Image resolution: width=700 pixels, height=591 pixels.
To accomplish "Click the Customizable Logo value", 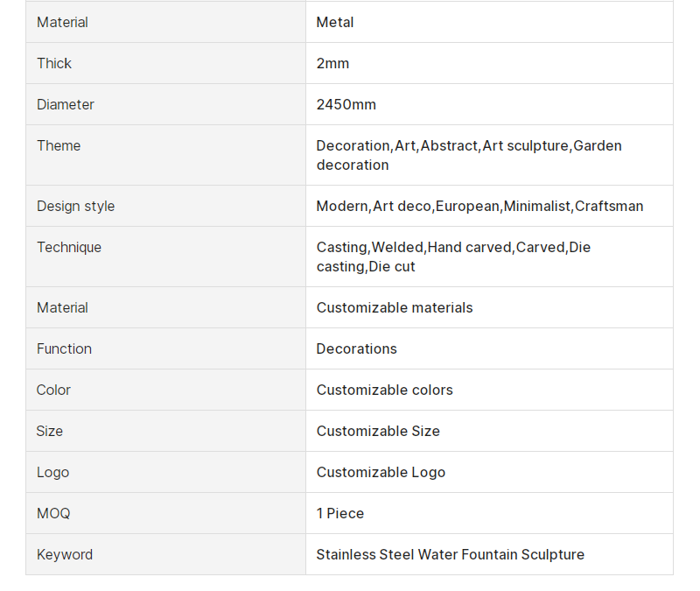I will [381, 472].
